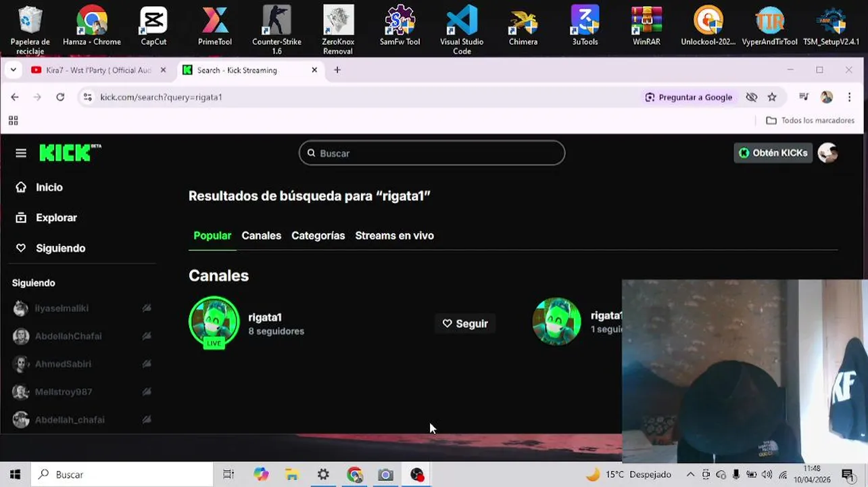Open the live rigata1 channel avatar

point(214,322)
